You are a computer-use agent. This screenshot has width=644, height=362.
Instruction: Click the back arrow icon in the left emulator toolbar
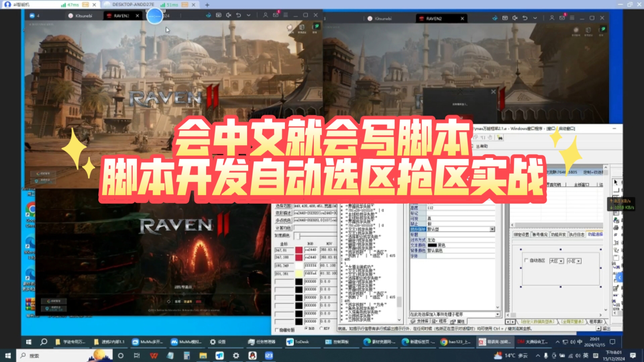pyautogui.click(x=238, y=15)
